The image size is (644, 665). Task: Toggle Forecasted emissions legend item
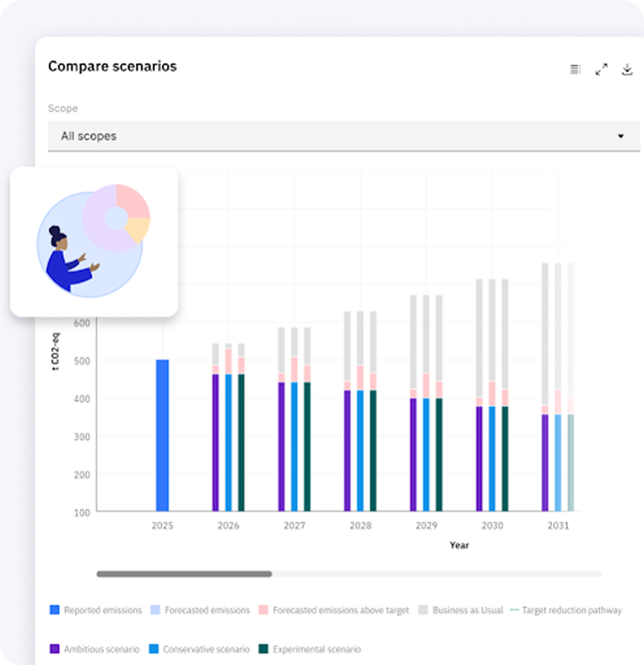pos(200,610)
